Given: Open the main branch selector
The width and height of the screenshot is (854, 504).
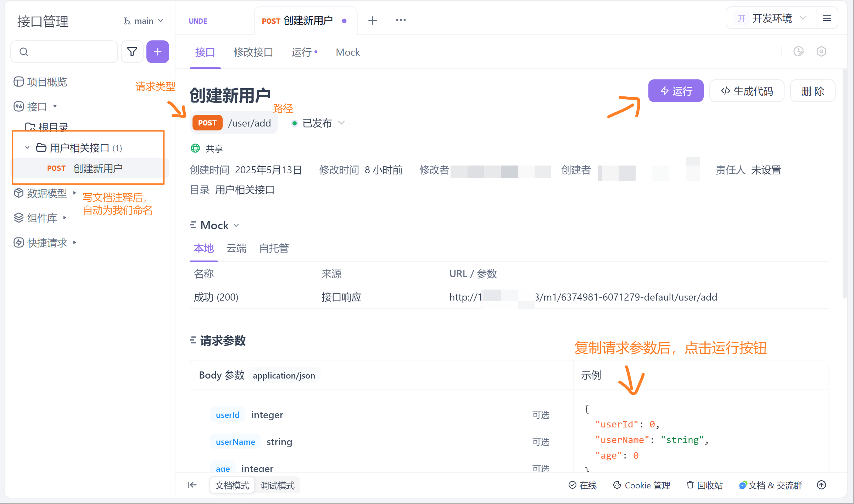Looking at the screenshot, I should click(x=144, y=21).
